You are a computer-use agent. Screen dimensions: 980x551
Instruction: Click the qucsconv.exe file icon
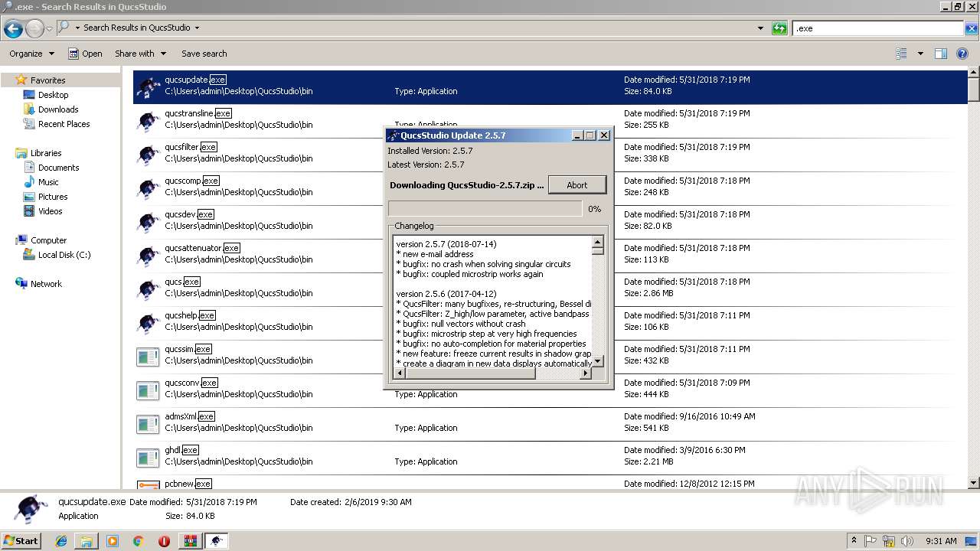[x=148, y=390]
